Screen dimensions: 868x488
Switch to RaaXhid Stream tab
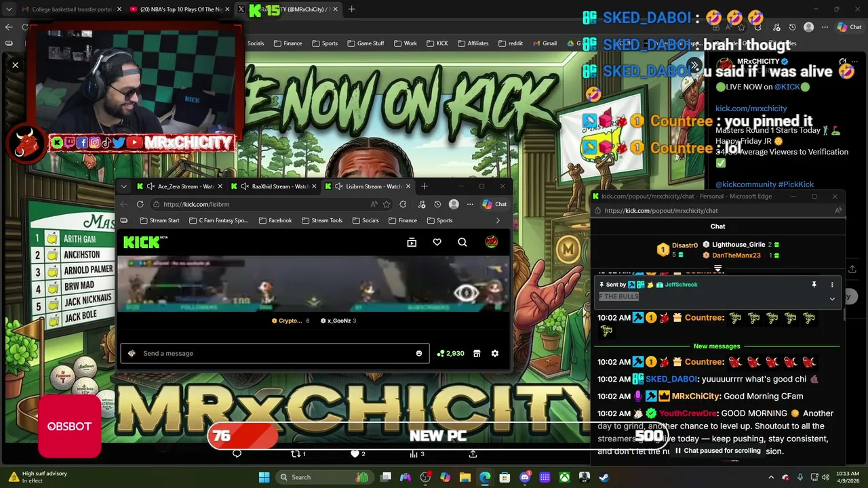pos(275,186)
